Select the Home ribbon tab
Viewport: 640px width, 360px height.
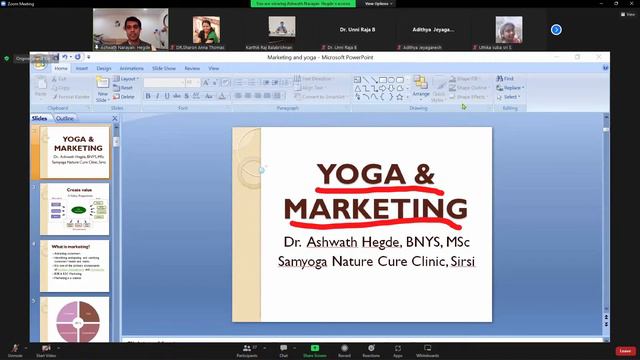point(61,68)
